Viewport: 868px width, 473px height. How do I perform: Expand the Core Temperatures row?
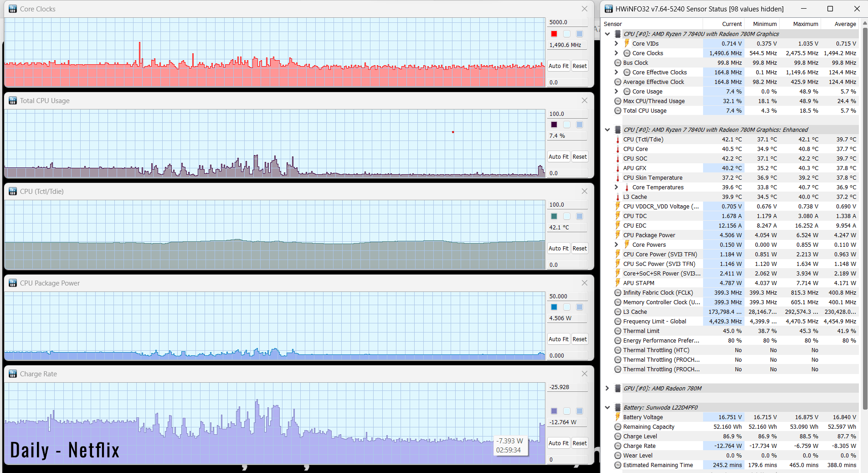pyautogui.click(x=616, y=187)
